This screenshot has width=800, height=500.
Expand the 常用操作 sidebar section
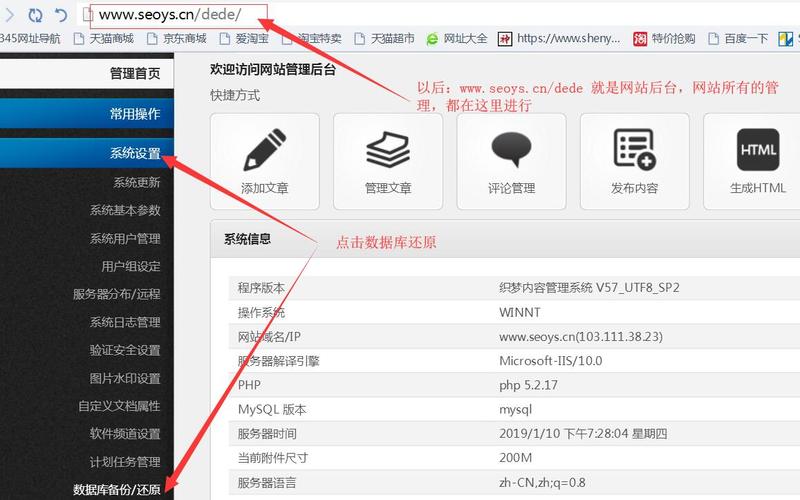click(x=87, y=113)
